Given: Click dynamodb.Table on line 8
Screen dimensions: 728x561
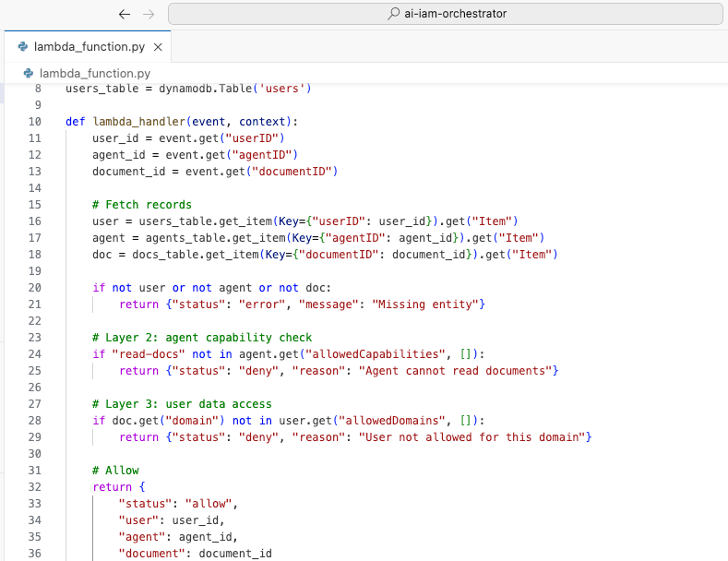Looking at the screenshot, I should coord(206,89).
